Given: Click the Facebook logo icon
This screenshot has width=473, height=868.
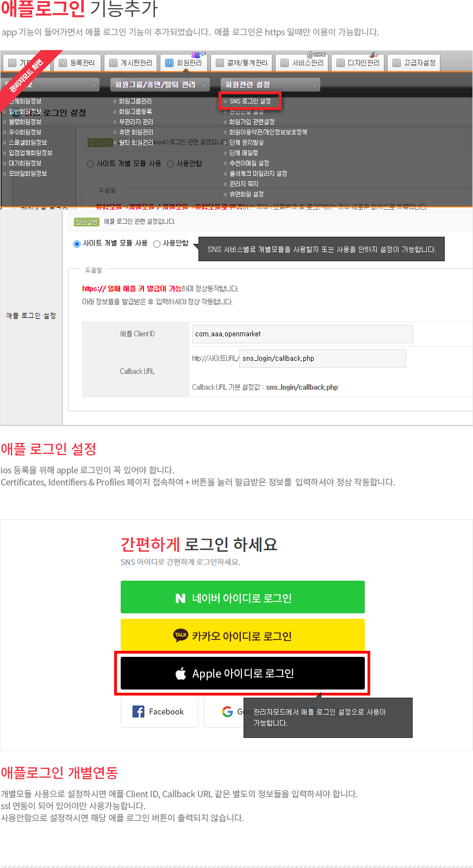Looking at the screenshot, I should coord(139,711).
